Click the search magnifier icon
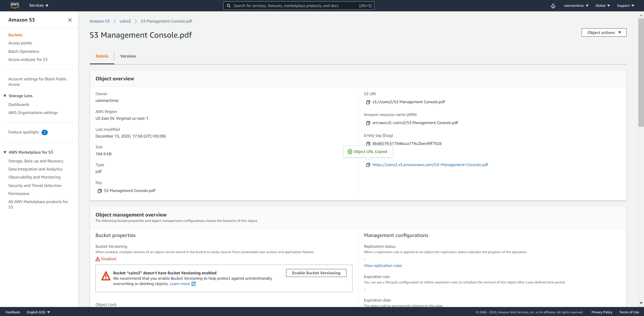 pyautogui.click(x=229, y=6)
